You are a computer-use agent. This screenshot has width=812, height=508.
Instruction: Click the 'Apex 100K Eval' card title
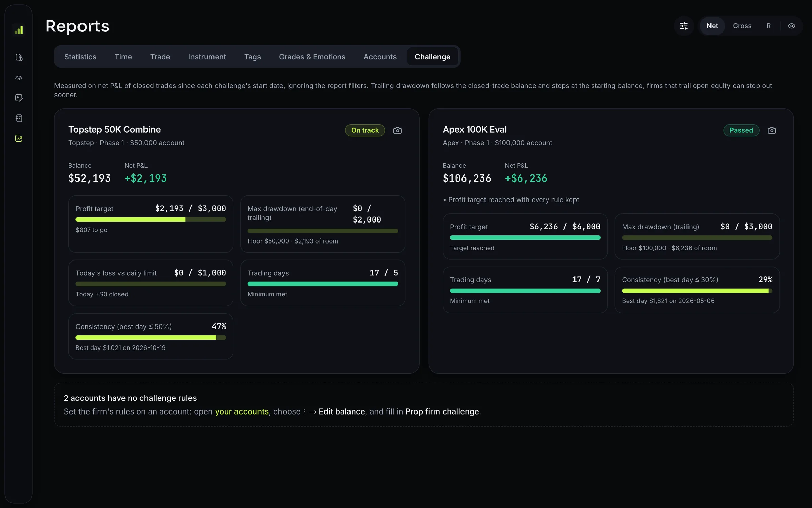click(475, 130)
